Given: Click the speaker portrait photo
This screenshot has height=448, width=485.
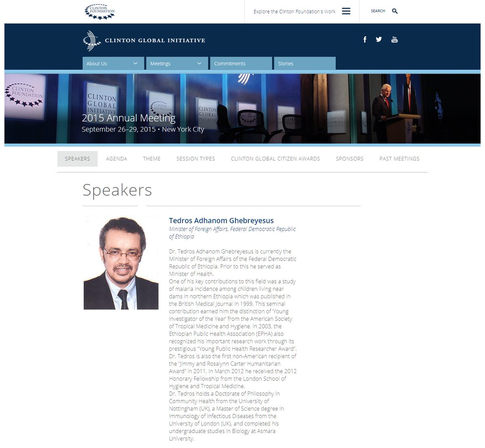Looking at the screenshot, I should (x=121, y=262).
